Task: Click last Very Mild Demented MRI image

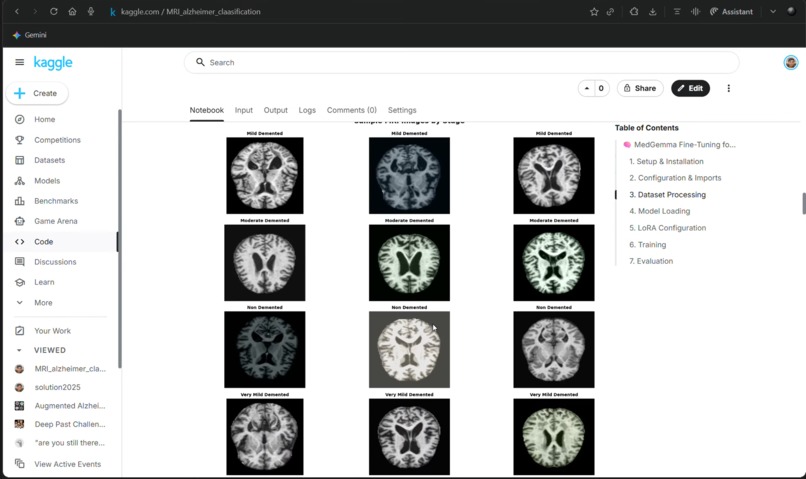Action: 554,436
